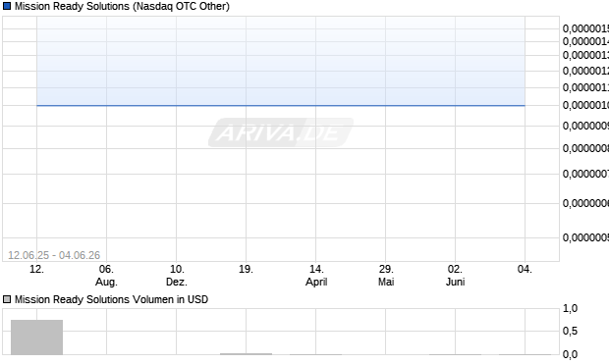Click volume axis value 0,5
Viewport: 609px width, 364px height.
(x=570, y=331)
